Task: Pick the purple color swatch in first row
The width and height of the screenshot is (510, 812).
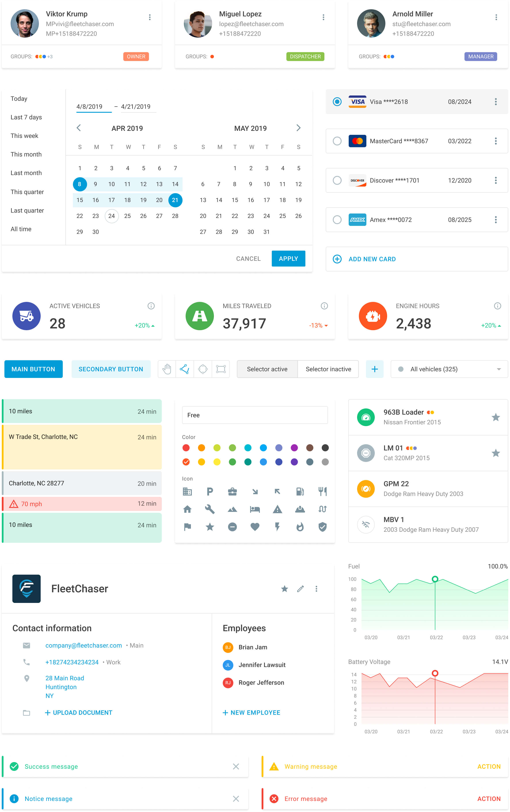Action: tap(294, 448)
